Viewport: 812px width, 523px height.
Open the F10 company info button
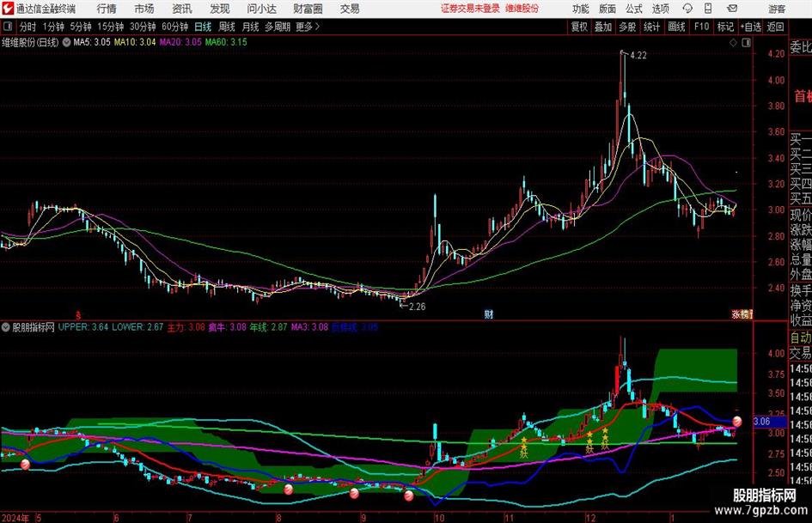702,27
